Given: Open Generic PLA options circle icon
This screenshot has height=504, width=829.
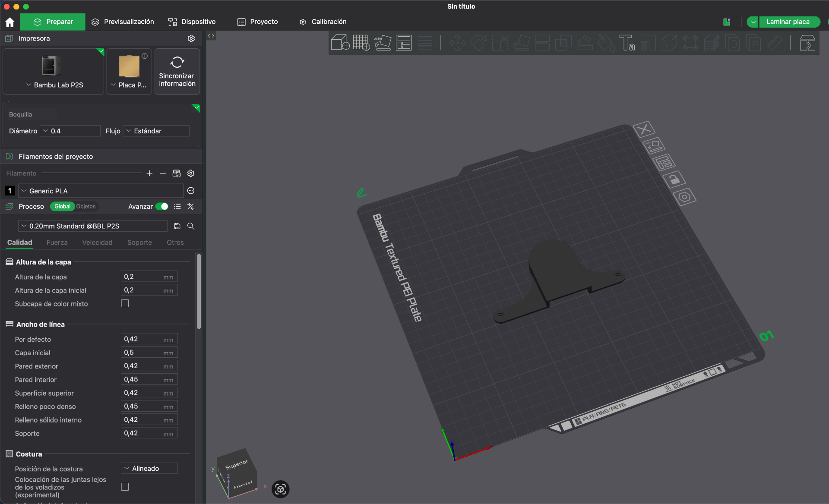Looking at the screenshot, I should coord(191,191).
